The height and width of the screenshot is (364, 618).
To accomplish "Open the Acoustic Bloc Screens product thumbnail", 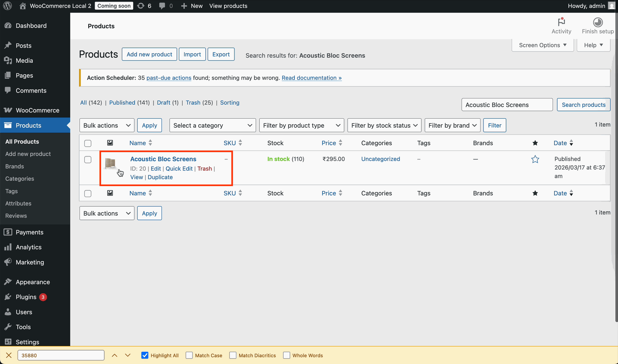I will pos(110,163).
